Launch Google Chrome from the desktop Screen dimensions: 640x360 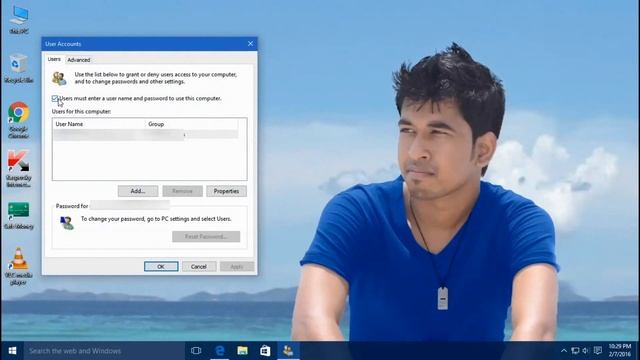(x=18, y=120)
